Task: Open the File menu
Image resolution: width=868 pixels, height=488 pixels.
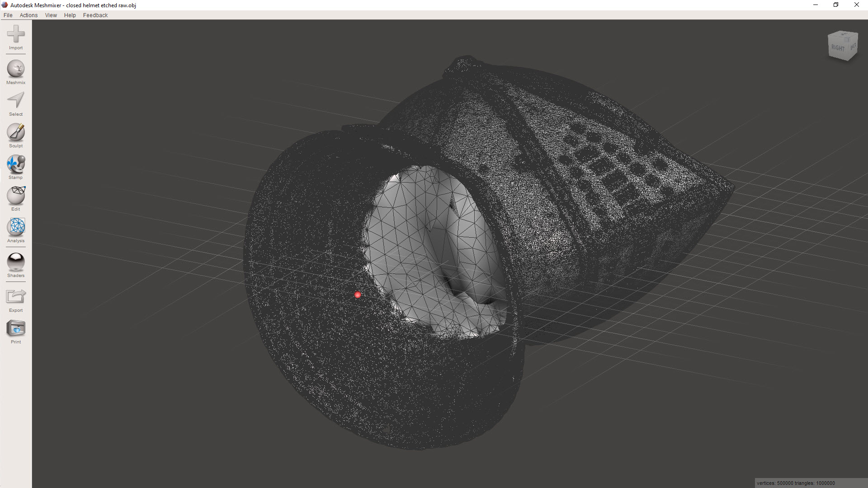Action: tap(8, 15)
